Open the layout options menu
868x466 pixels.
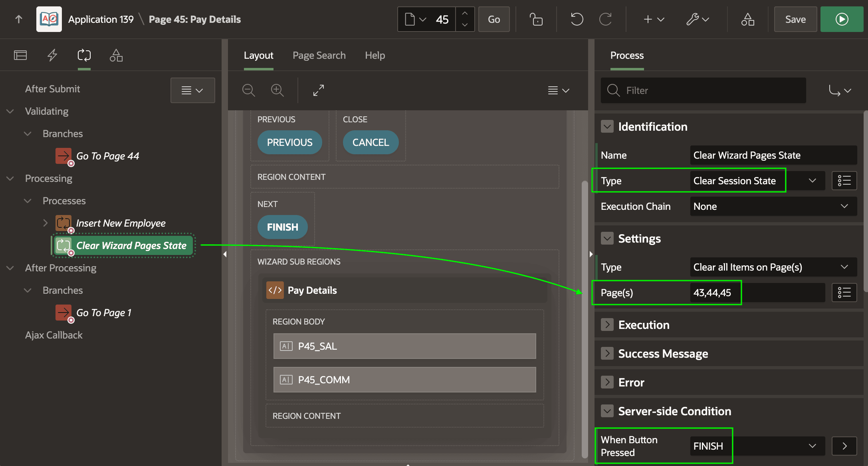coord(558,90)
